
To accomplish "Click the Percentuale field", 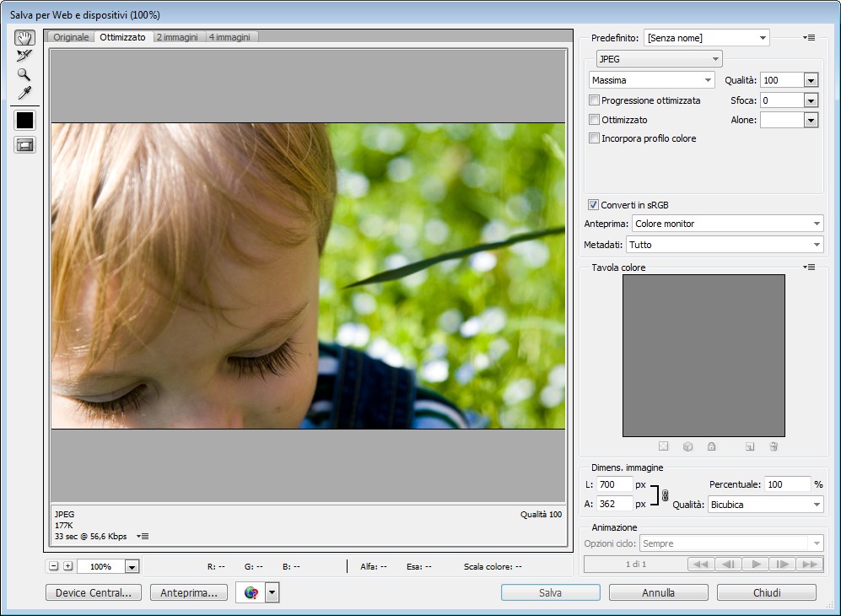I will pyautogui.click(x=787, y=484).
